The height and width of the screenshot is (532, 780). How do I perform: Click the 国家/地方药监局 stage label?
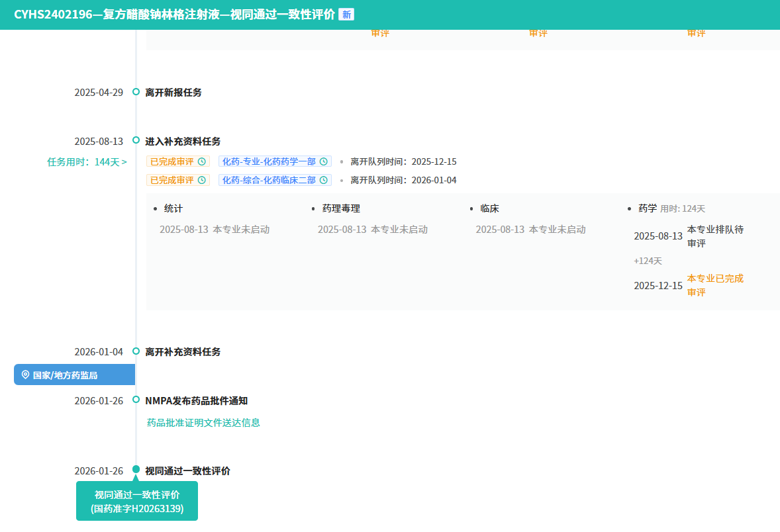tap(65, 375)
